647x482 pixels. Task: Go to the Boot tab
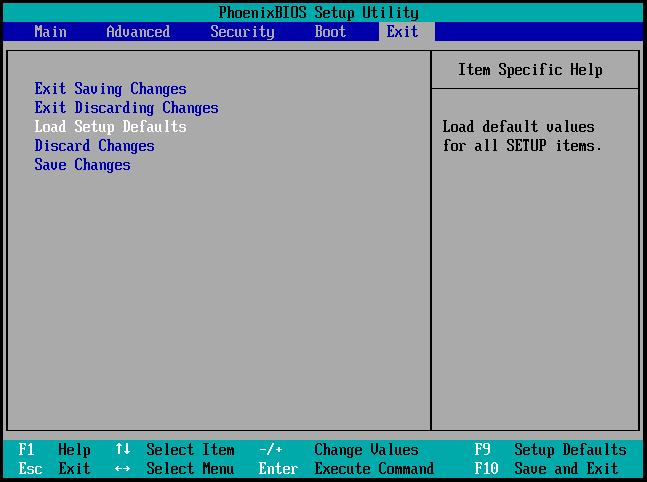[330, 32]
